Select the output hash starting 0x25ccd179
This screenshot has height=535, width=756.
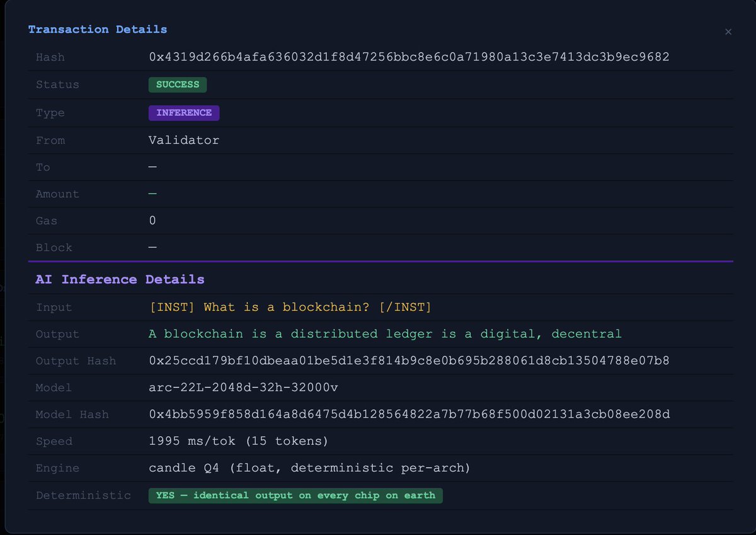click(x=409, y=361)
